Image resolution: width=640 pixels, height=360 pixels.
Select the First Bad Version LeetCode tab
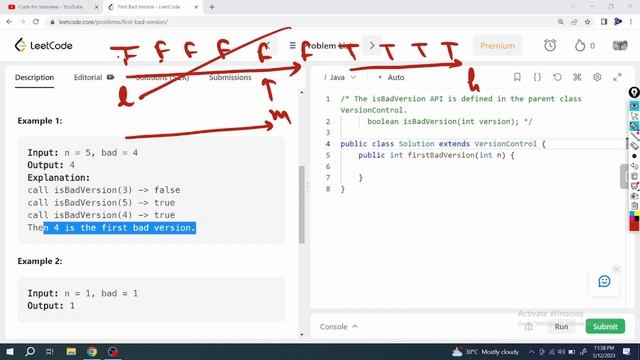click(x=152, y=7)
